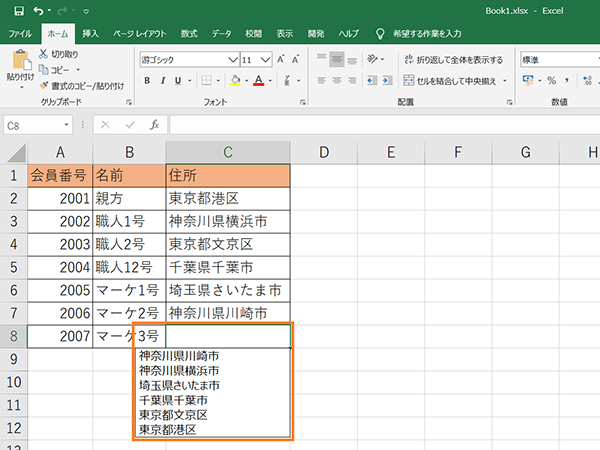Select 千葉県千葉市 from the autocomplete list
Viewport: 600px width, 450px height.
pyautogui.click(x=174, y=400)
